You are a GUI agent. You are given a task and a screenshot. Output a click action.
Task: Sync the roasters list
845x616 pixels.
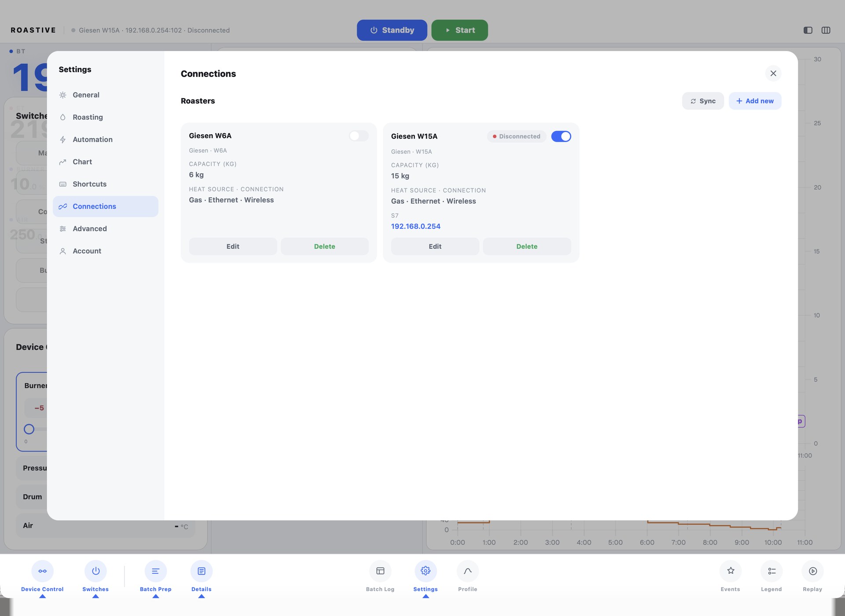pyautogui.click(x=703, y=101)
